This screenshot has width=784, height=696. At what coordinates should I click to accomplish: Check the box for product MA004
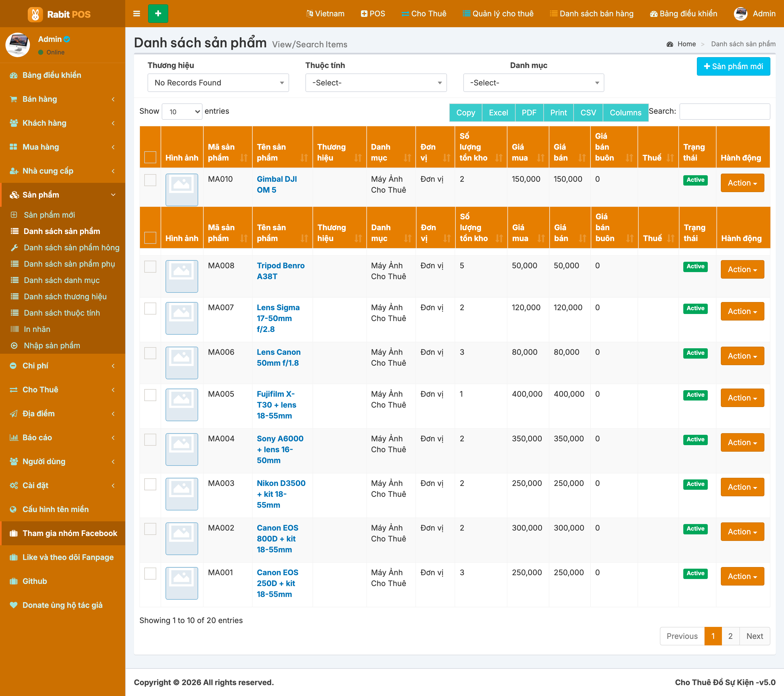[x=150, y=439]
